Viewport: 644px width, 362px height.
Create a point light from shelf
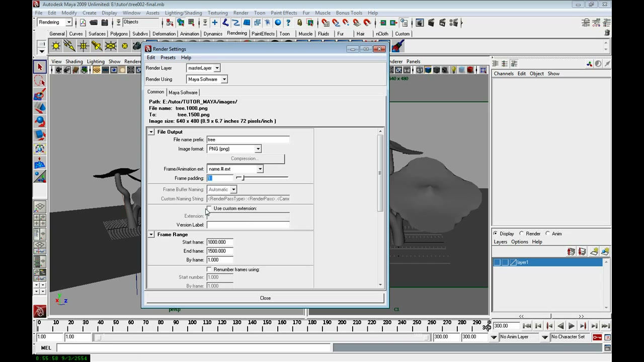(x=83, y=46)
